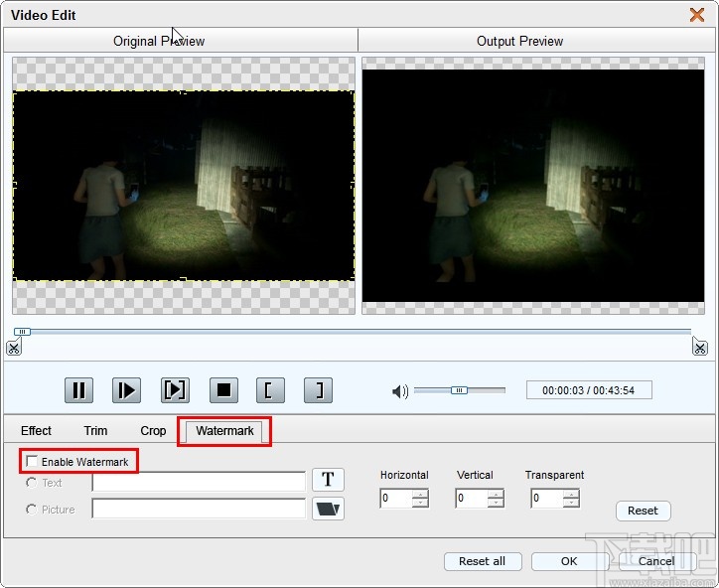Confirm edits with OK button
This screenshot has width=719, height=588.
coord(569,561)
